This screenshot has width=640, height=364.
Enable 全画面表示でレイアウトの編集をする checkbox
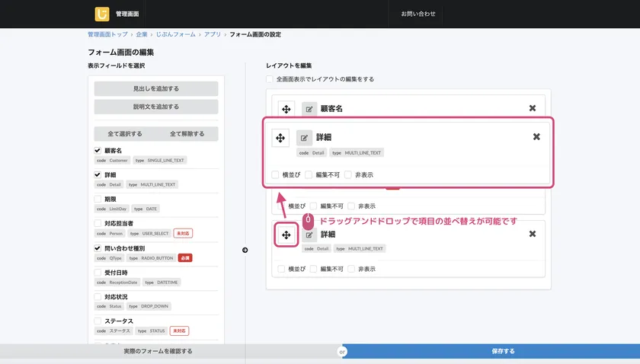(270, 79)
